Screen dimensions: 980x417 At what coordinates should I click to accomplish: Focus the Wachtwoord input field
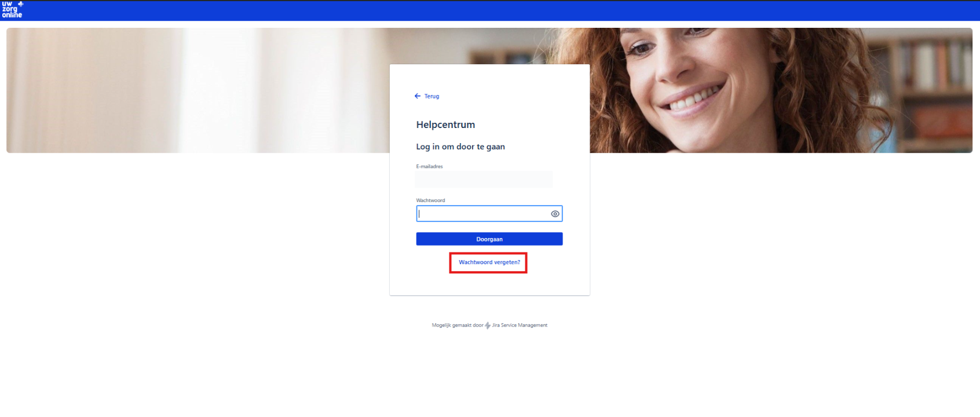point(481,214)
